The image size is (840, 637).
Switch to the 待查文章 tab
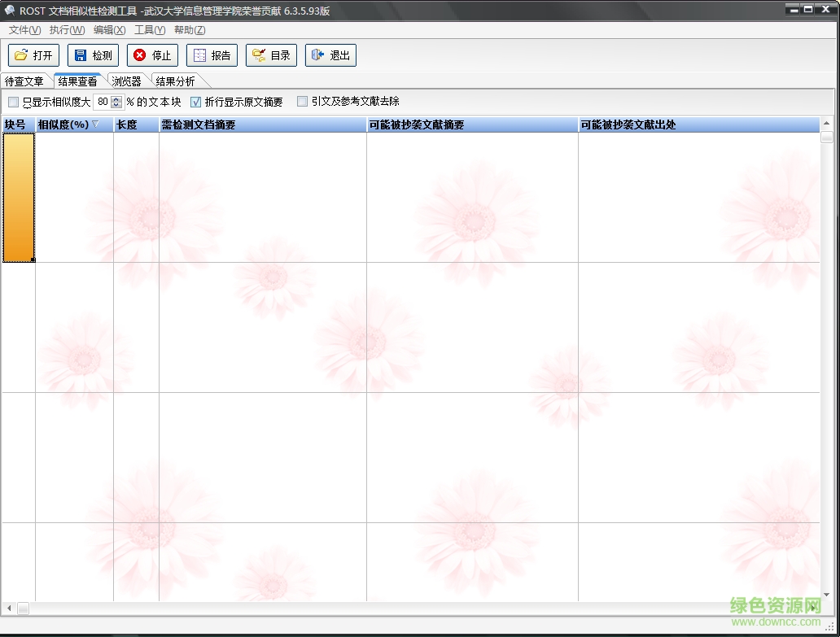24,81
